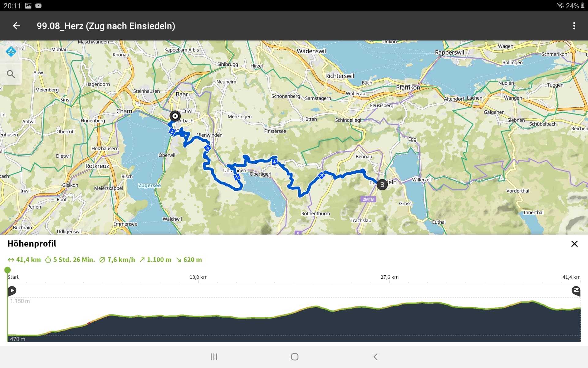588x368 pixels.
Task: Tap the 1.100 m ascent stat
Action: tap(155, 260)
